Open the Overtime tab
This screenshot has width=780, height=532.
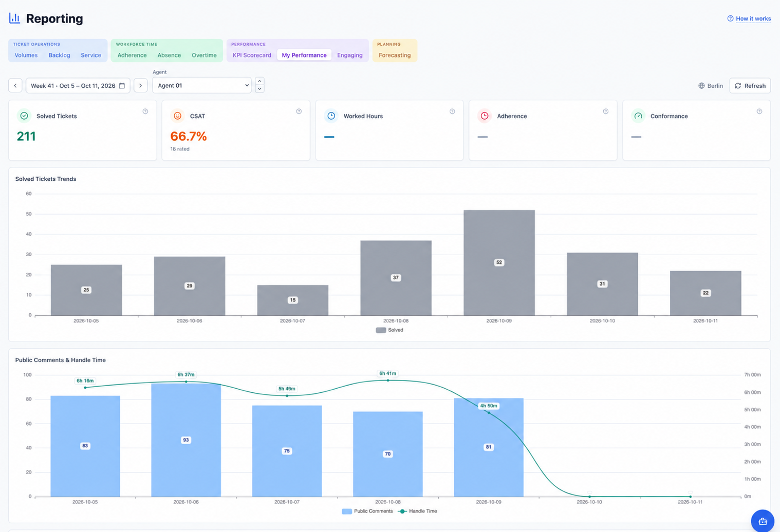pyautogui.click(x=204, y=55)
